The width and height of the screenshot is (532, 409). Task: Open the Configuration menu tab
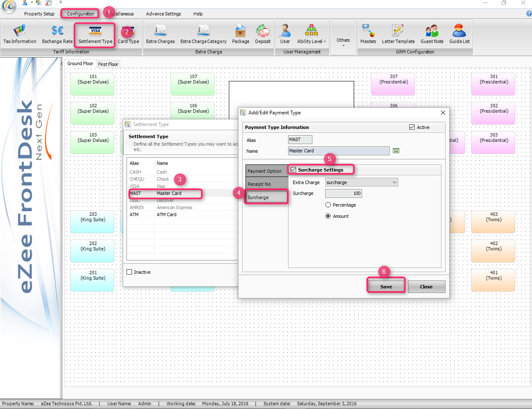81,14
